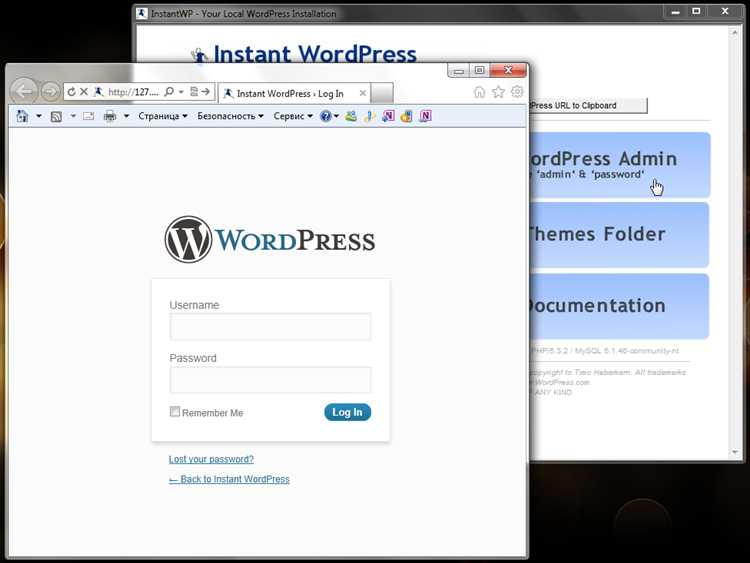Open the Lost your password? link
Image resolution: width=750 pixels, height=563 pixels.
(x=211, y=459)
